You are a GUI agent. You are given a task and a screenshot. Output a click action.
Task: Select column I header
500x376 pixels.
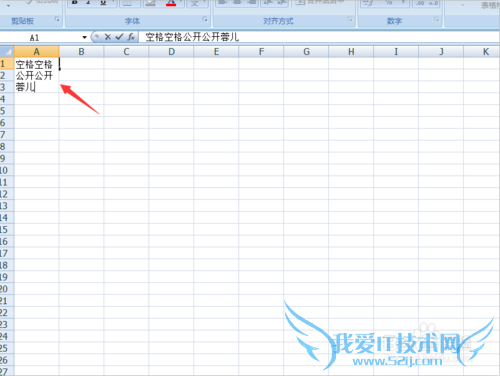point(396,52)
